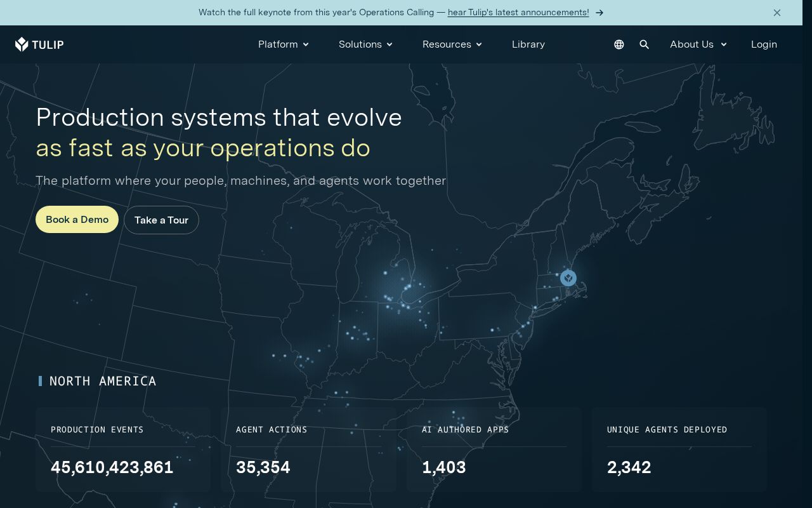Expand the Platform chevron
The width and height of the screenshot is (812, 508).
pos(306,44)
